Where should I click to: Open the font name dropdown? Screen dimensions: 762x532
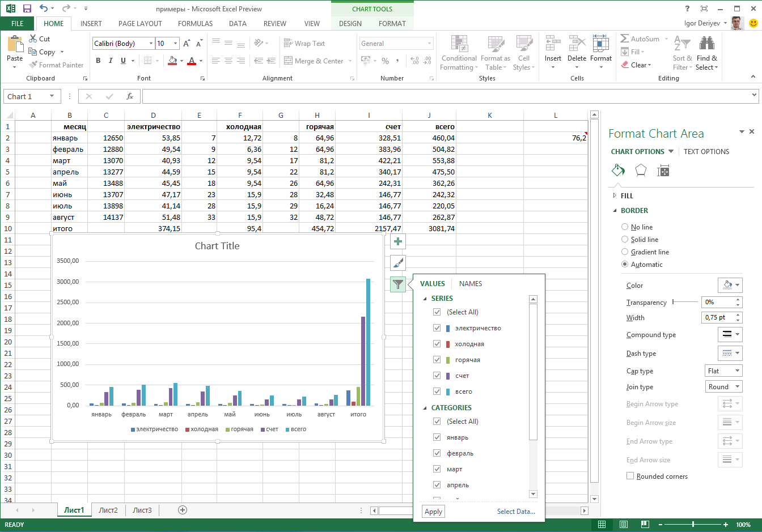point(151,44)
